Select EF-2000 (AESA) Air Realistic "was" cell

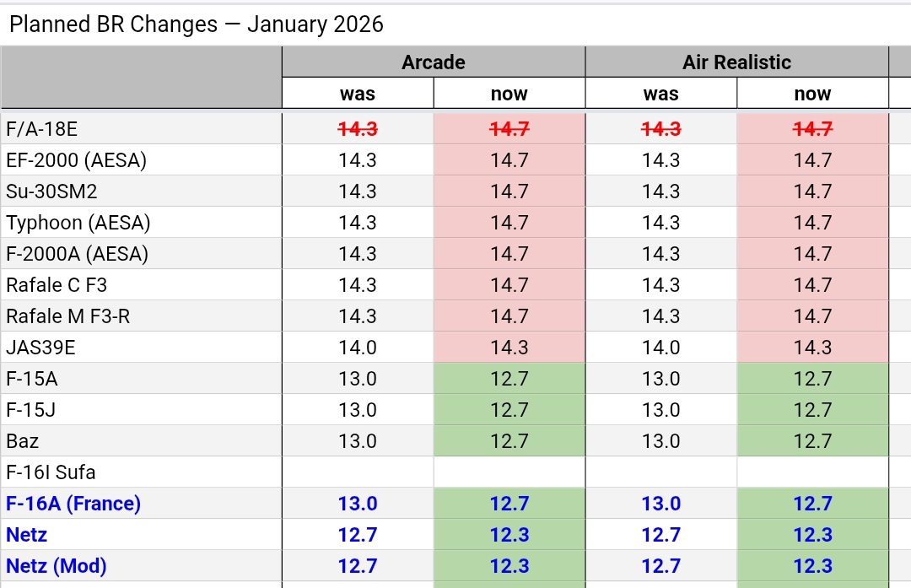(660, 160)
